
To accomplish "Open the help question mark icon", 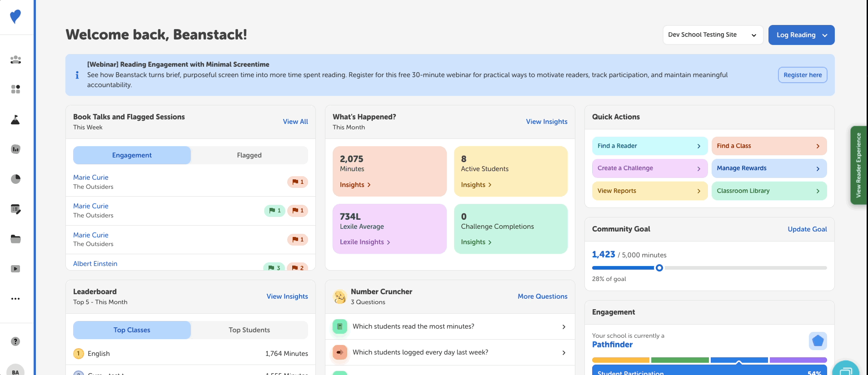I will [15, 341].
